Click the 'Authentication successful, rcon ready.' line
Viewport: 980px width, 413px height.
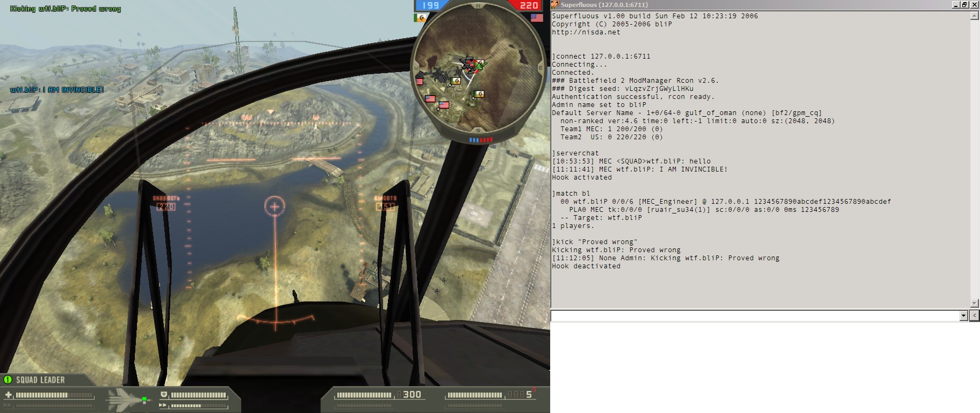(633, 97)
